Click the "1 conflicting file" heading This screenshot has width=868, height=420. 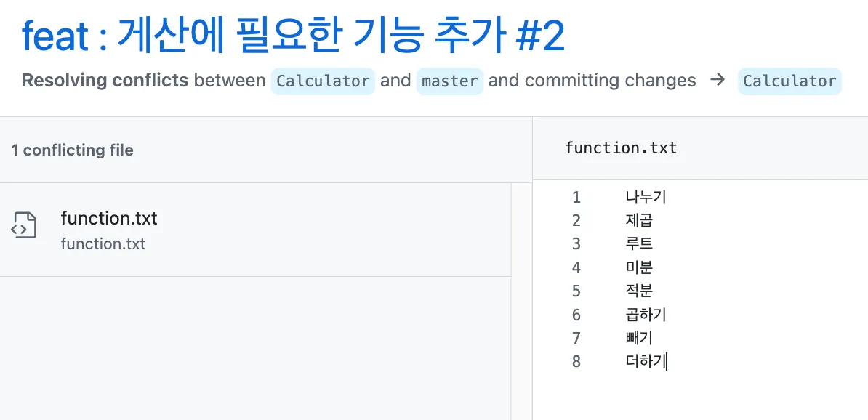(72, 150)
